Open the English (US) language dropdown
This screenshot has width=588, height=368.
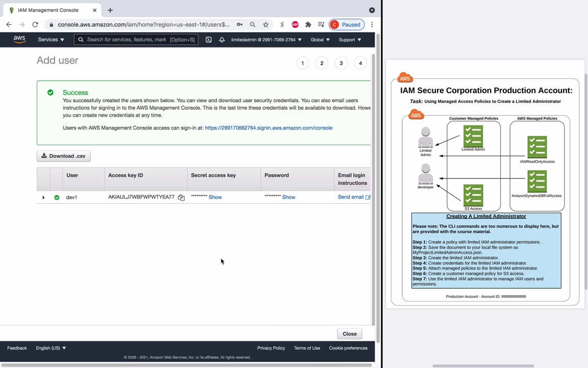[x=51, y=348]
